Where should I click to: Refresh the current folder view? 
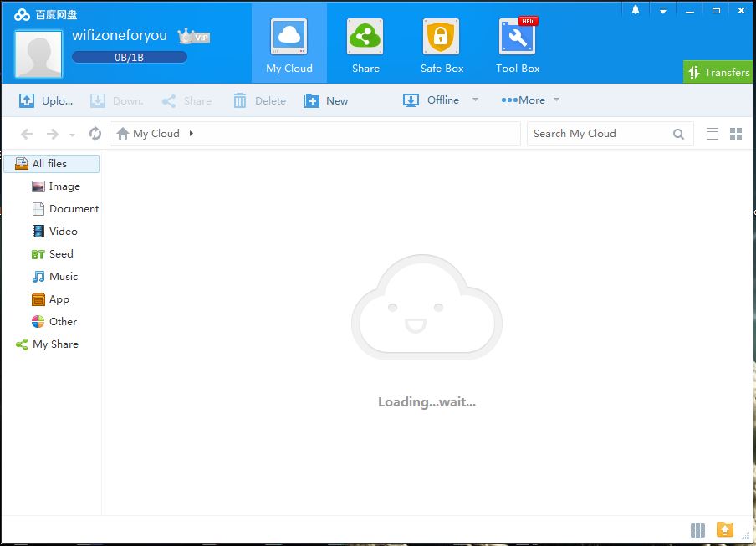(x=94, y=133)
